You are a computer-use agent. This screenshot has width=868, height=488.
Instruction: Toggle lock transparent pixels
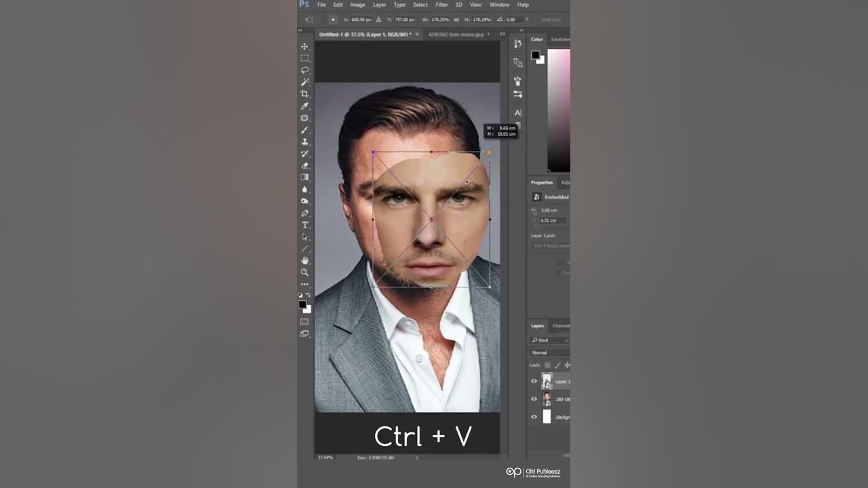pyautogui.click(x=547, y=365)
